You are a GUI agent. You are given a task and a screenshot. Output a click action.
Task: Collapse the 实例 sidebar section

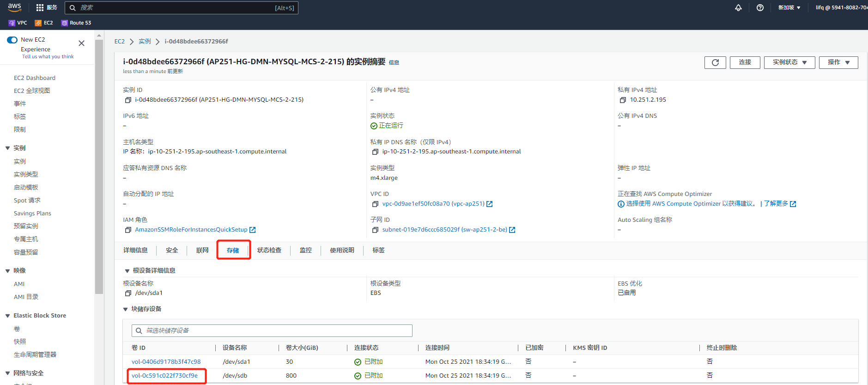click(x=8, y=148)
